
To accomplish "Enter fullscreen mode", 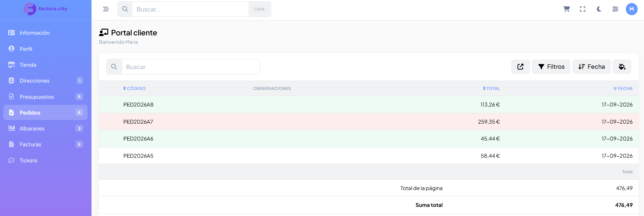I will click(583, 9).
